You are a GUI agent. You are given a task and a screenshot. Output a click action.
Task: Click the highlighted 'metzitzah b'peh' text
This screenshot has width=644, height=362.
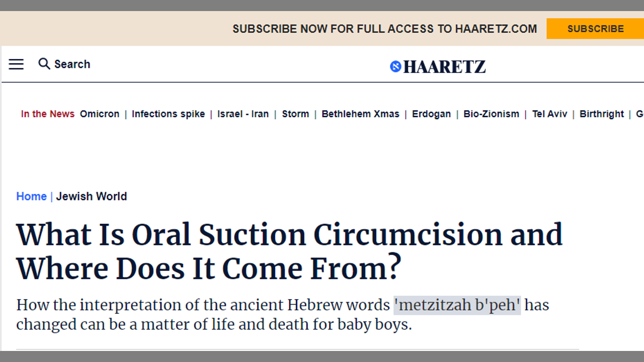[457, 305]
